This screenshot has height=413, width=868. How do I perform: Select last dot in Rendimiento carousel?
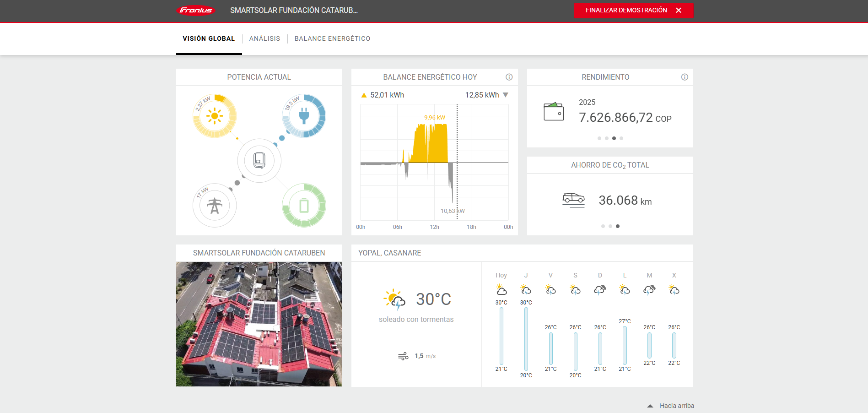[x=621, y=138]
